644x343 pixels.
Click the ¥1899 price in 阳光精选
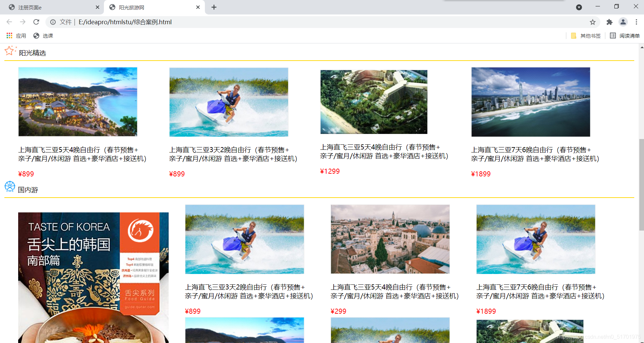[x=481, y=174]
